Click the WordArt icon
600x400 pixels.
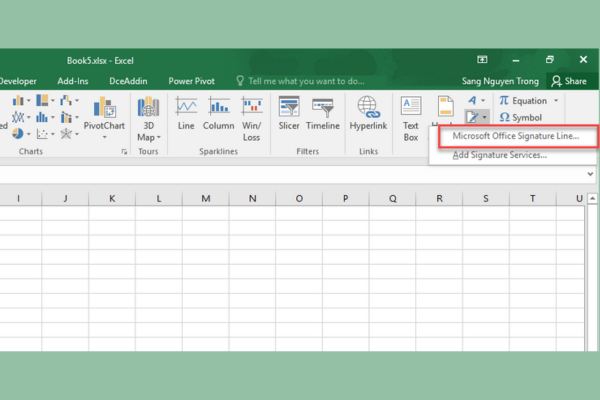472,101
